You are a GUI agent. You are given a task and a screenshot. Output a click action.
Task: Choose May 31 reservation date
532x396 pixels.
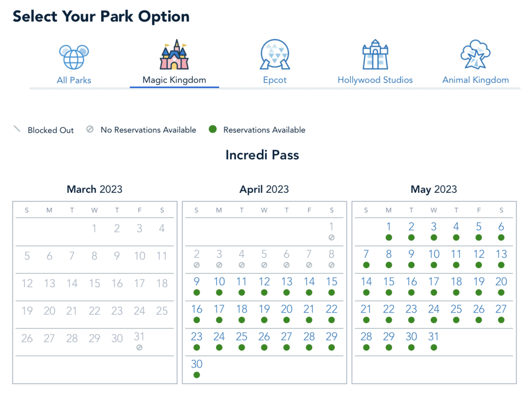pos(433,337)
